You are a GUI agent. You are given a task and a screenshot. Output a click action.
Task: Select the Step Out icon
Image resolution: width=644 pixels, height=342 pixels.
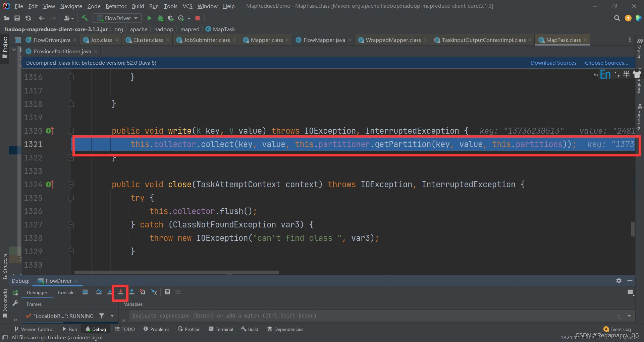click(132, 292)
